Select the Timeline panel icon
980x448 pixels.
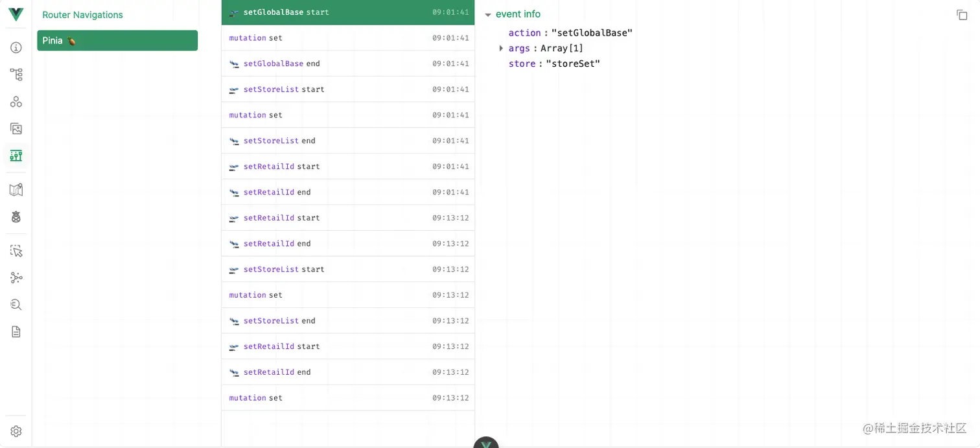(x=16, y=156)
